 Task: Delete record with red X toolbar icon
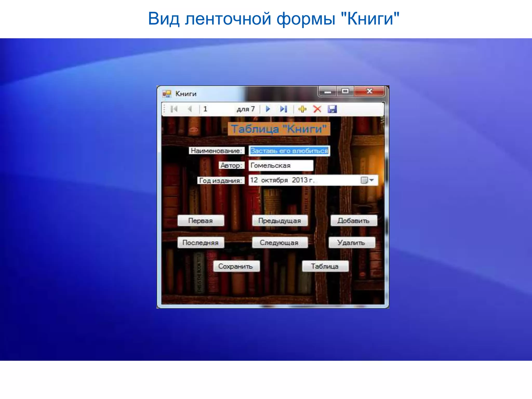tap(317, 109)
